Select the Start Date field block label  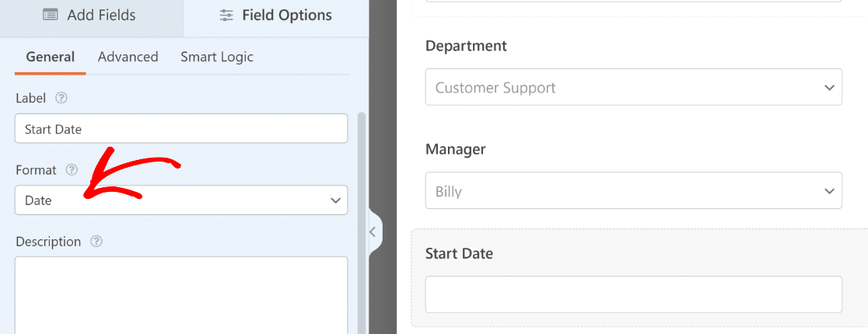pyautogui.click(x=459, y=254)
